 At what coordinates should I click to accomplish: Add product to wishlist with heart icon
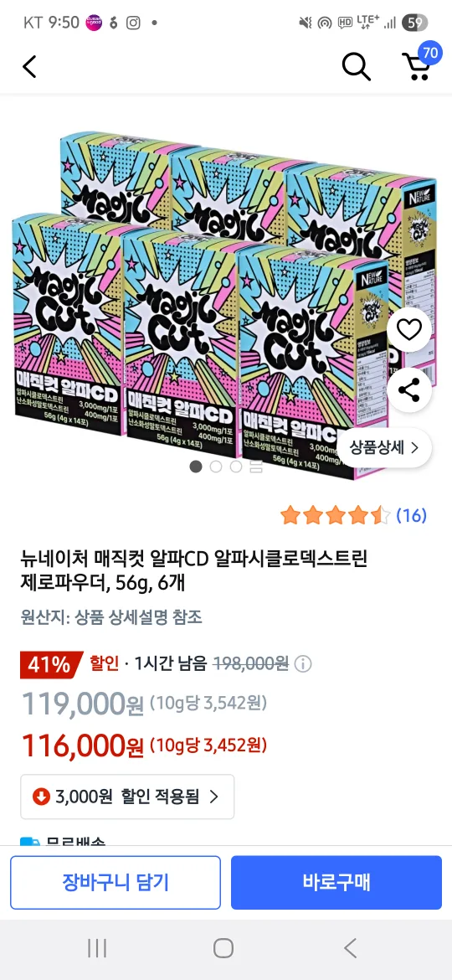click(409, 330)
